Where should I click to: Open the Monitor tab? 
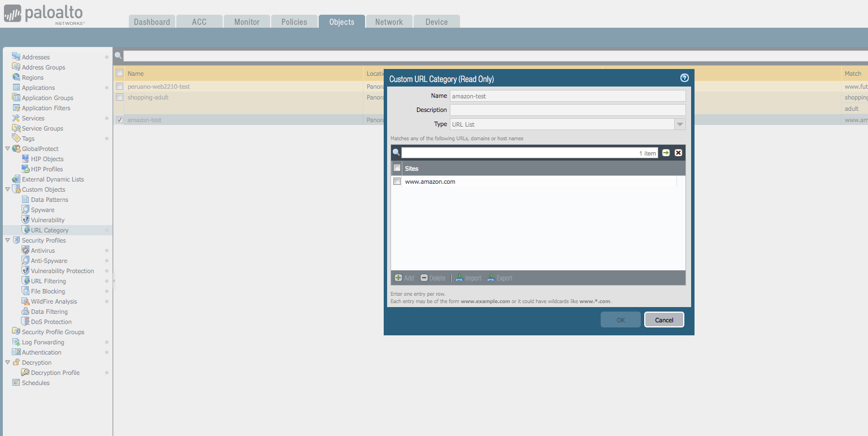point(247,21)
